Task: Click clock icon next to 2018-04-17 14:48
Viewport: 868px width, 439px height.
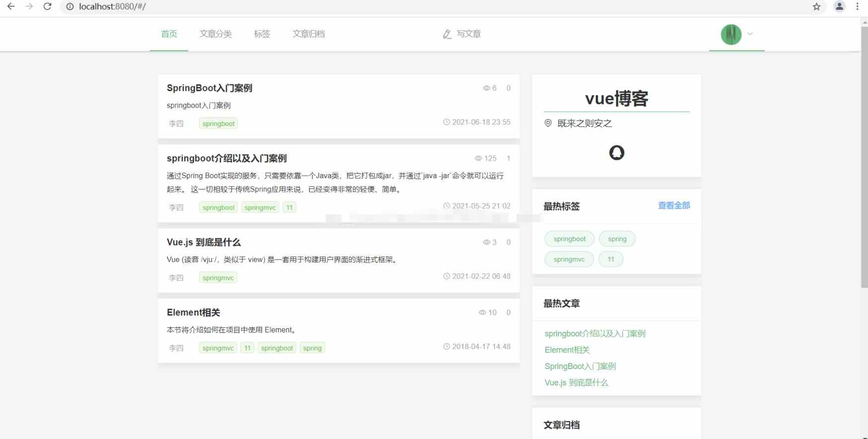Action: tap(446, 347)
